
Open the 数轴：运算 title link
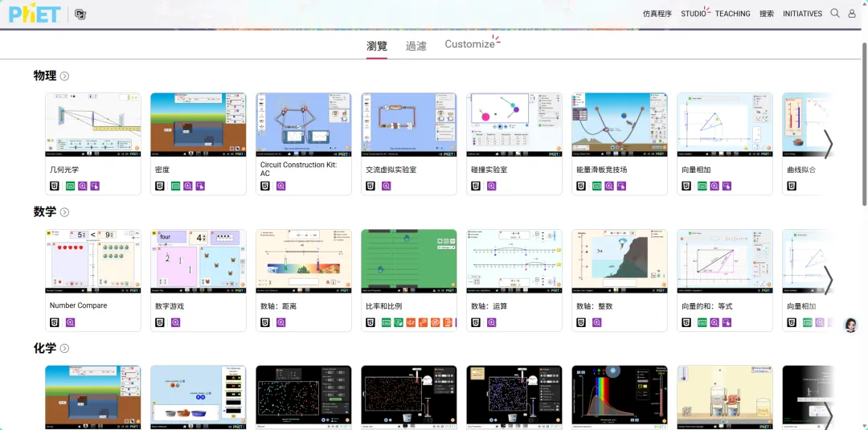489,305
